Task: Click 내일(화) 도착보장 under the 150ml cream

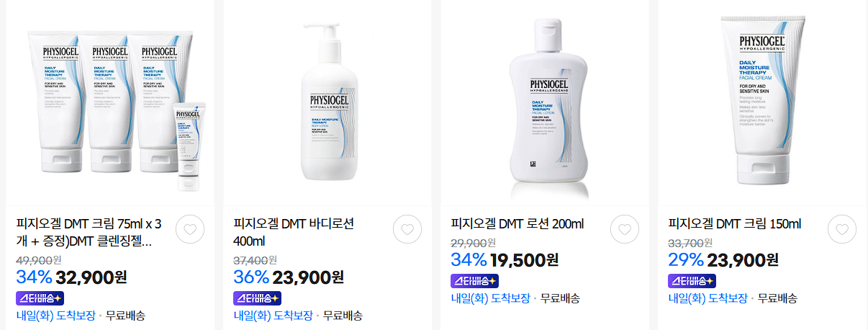Action: click(x=707, y=298)
